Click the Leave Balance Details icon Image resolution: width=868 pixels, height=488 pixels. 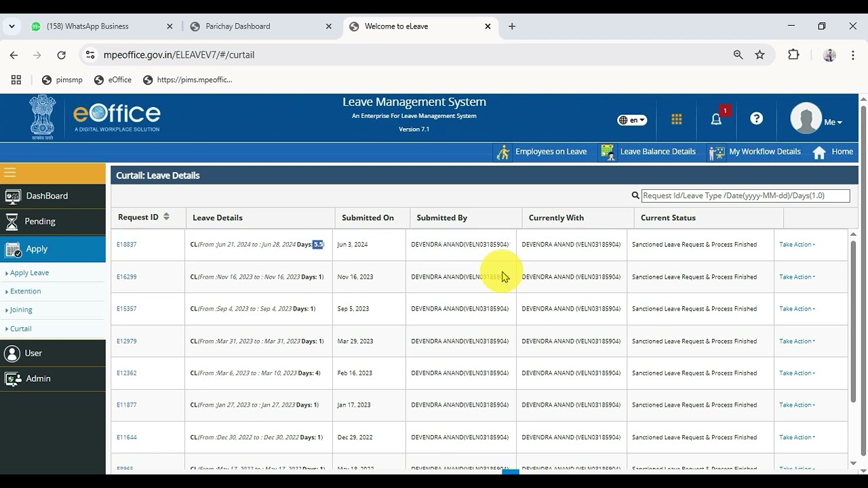(x=608, y=152)
